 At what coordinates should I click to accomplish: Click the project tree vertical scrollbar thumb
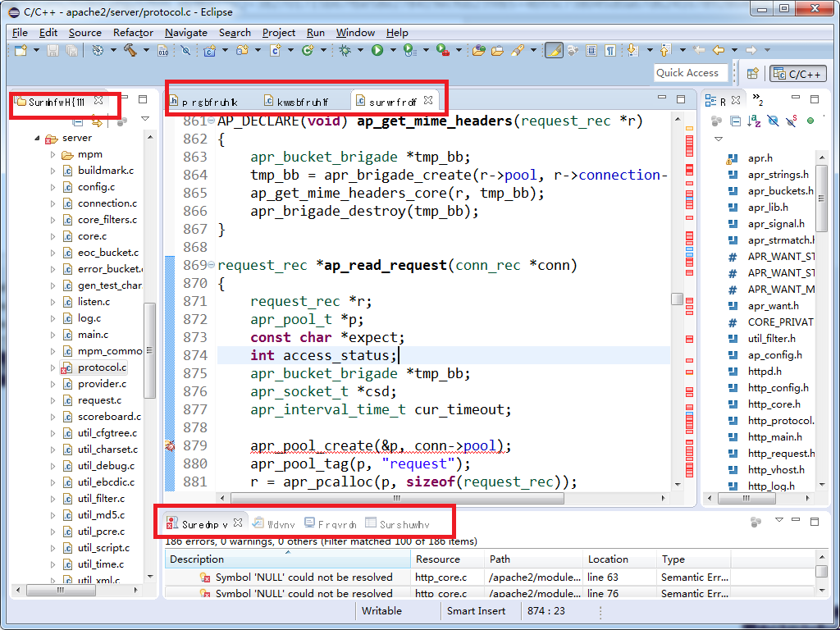[x=149, y=350]
